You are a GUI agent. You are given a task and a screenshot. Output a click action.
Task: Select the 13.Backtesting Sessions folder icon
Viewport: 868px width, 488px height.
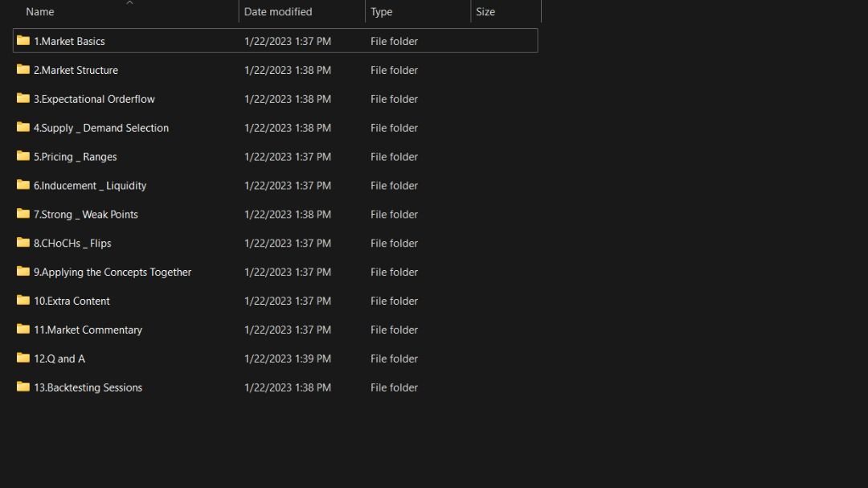click(23, 388)
